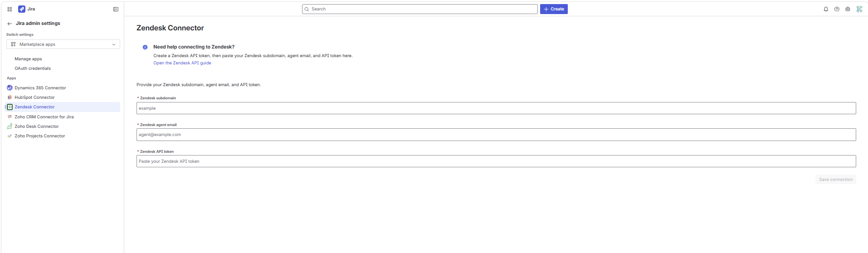Focus the Zendesk API token field
The width and height of the screenshot is (868, 253).
496,161
